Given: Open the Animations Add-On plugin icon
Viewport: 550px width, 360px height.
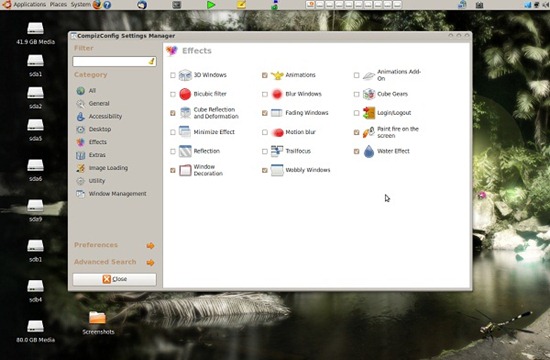Looking at the screenshot, I should tap(369, 75).
